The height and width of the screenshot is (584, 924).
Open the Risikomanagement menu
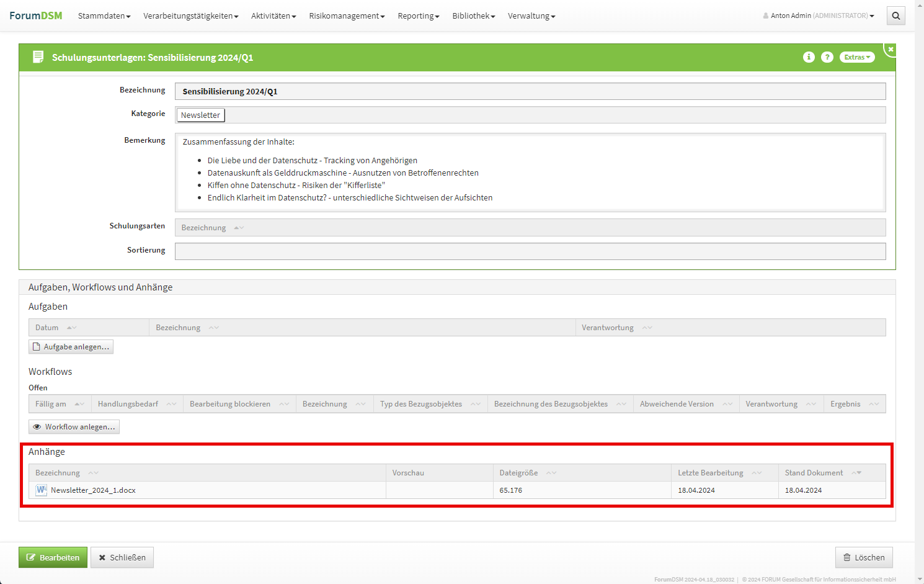coord(347,16)
